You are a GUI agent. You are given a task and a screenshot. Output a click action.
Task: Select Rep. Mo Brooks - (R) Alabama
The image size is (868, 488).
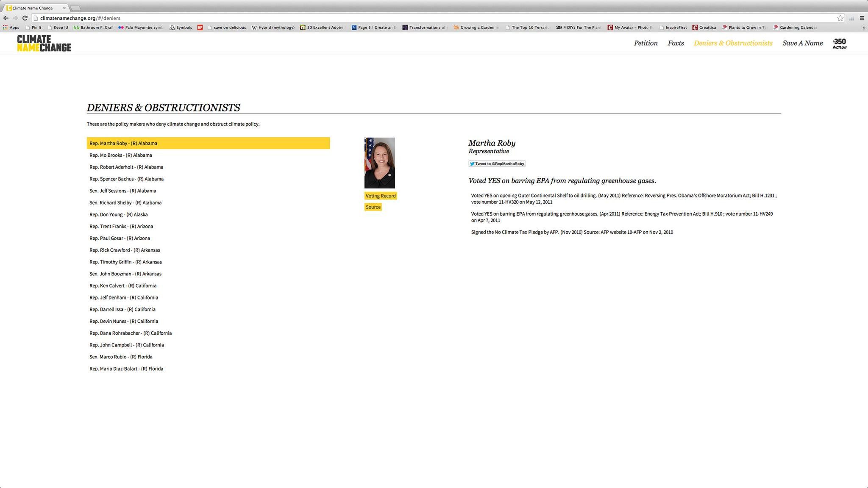208,155
